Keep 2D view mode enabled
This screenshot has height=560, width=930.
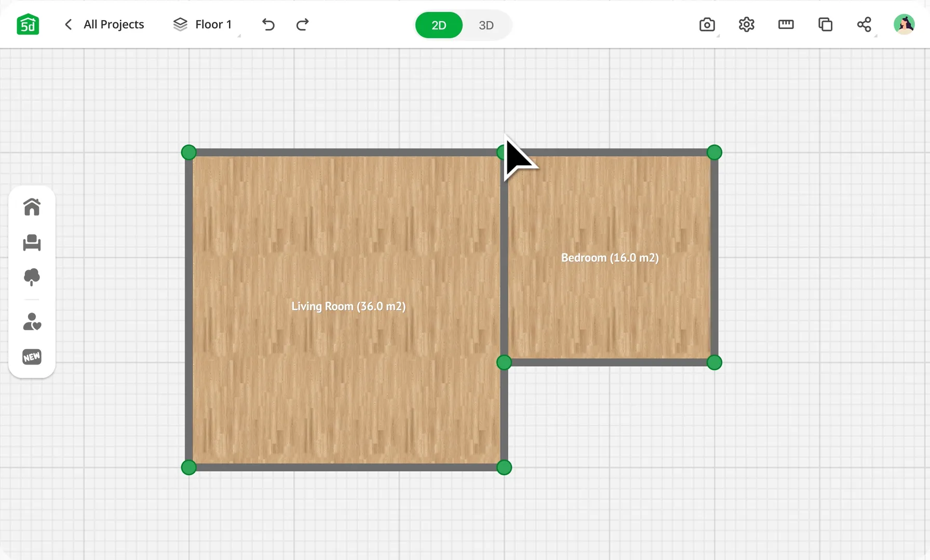[439, 24]
